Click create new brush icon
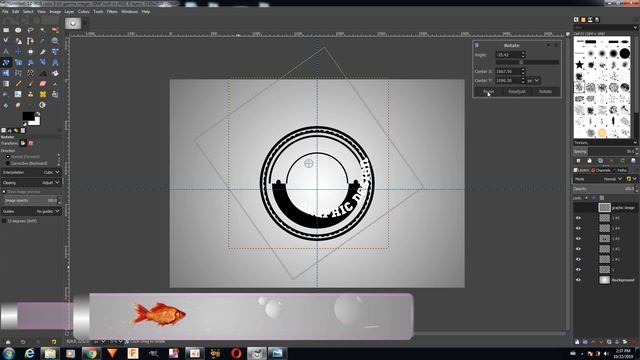The width and height of the screenshot is (640, 360). 589,161
